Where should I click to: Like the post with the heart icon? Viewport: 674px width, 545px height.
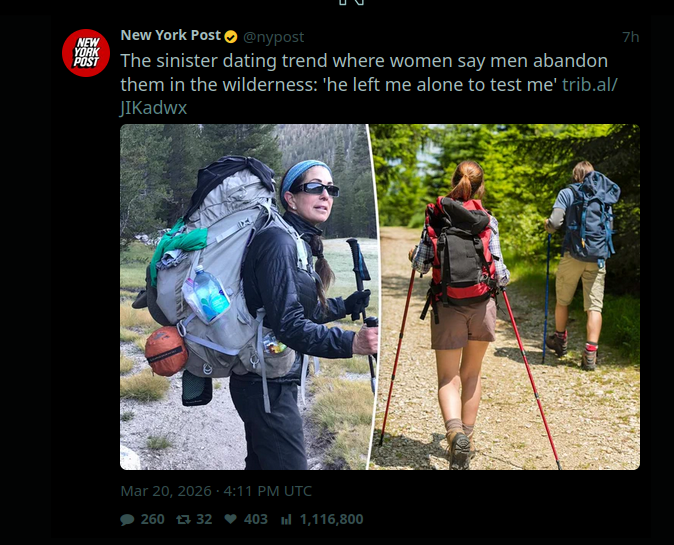(231, 519)
